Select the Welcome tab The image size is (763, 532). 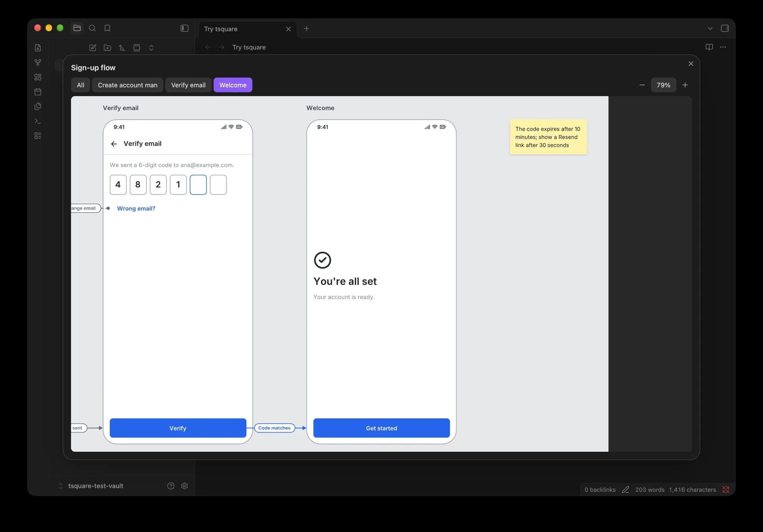pyautogui.click(x=233, y=85)
